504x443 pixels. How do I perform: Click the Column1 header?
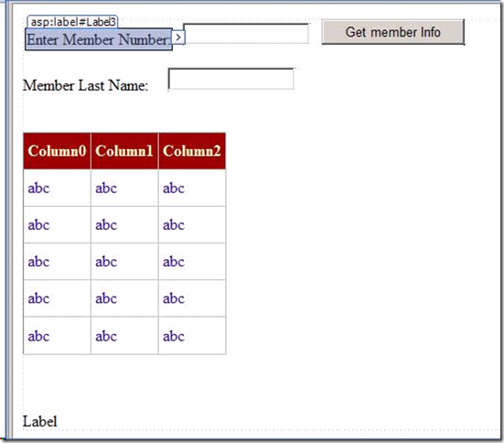[x=124, y=151]
